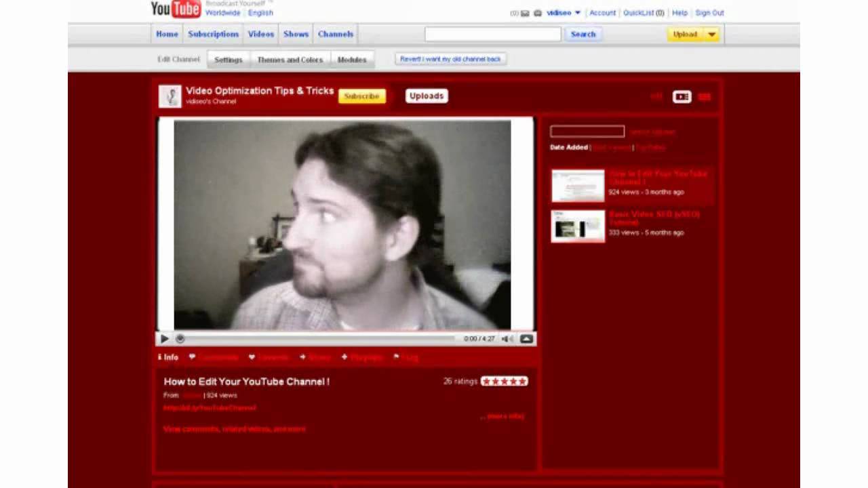Play the video with the play button
This screenshot has height=488, width=868.
point(164,339)
